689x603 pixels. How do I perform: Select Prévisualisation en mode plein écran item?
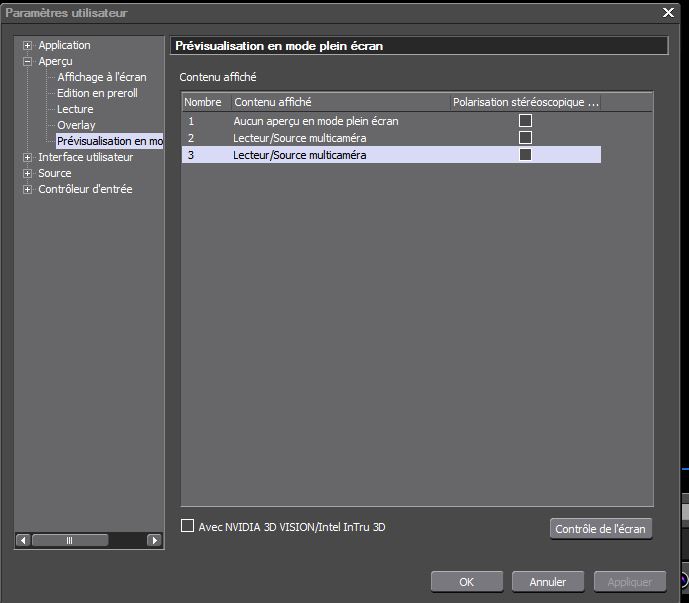(109, 141)
